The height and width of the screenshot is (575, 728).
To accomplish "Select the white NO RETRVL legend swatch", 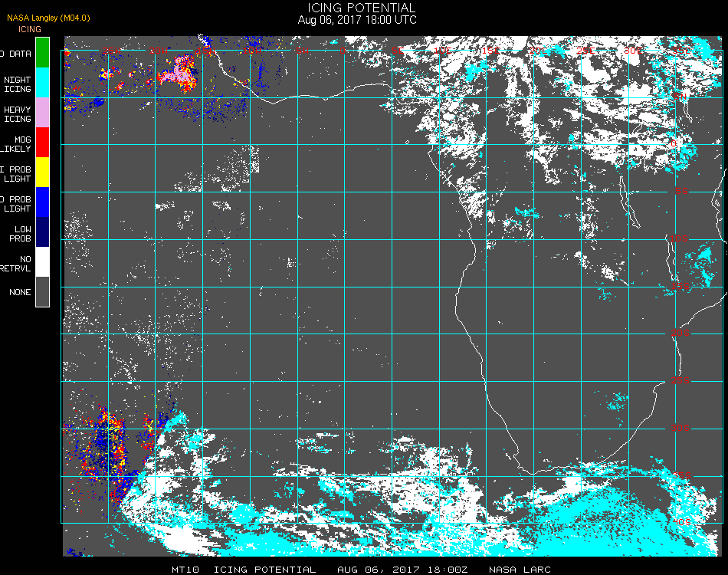I will [x=43, y=262].
